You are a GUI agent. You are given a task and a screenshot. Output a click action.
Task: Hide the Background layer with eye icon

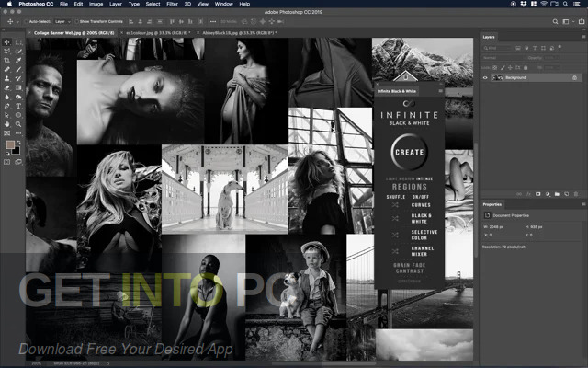click(x=485, y=77)
